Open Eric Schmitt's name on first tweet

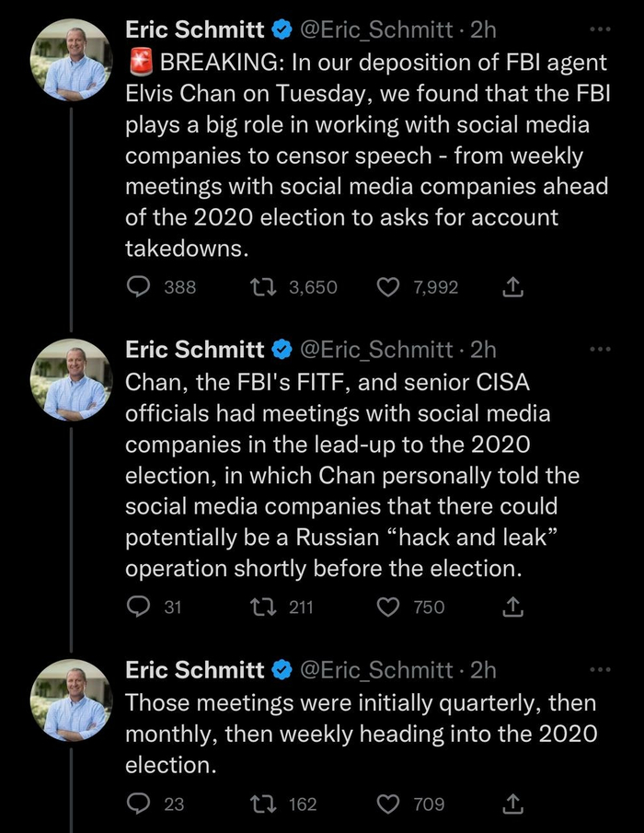(194, 29)
